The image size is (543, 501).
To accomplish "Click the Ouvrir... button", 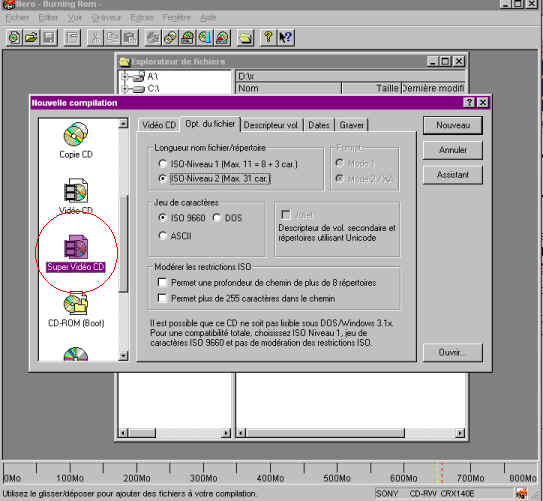I will [453, 352].
